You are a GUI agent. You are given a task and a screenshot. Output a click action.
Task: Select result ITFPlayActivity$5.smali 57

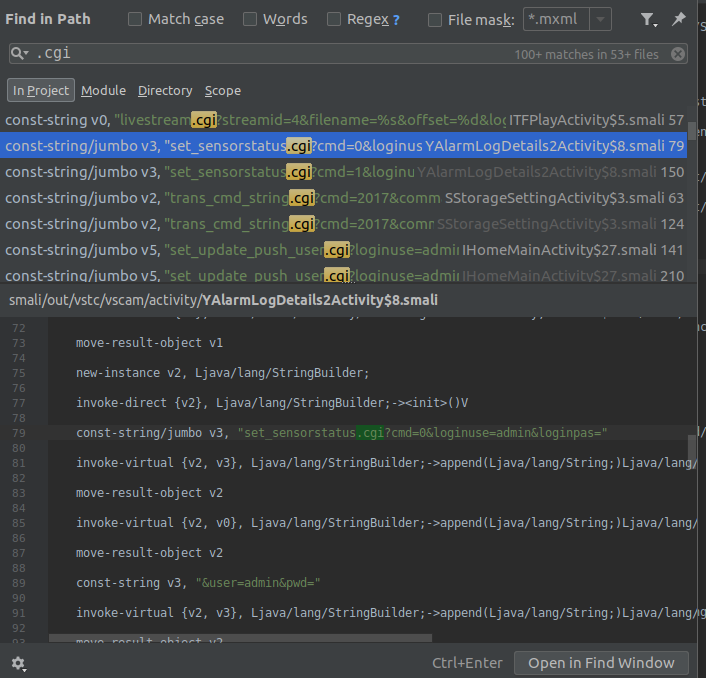344,120
